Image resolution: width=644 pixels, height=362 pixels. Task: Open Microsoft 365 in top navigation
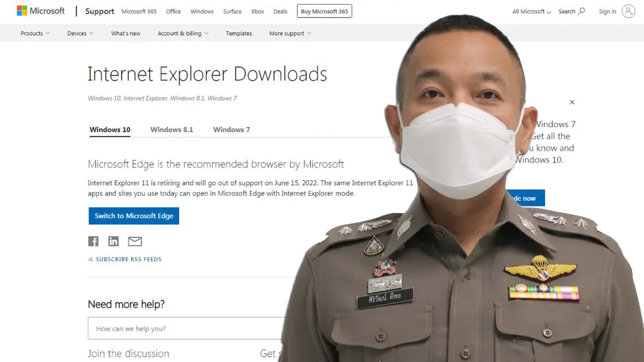[x=139, y=11]
